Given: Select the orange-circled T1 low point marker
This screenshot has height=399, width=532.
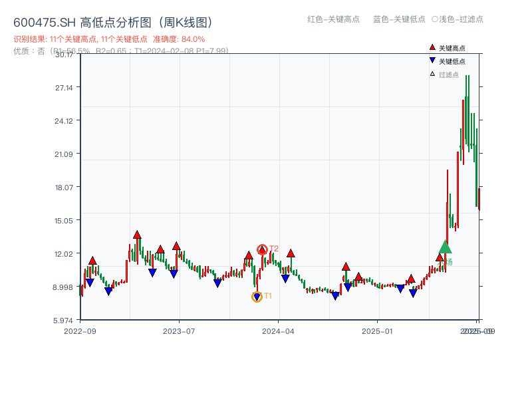Looking at the screenshot, I should click(257, 296).
